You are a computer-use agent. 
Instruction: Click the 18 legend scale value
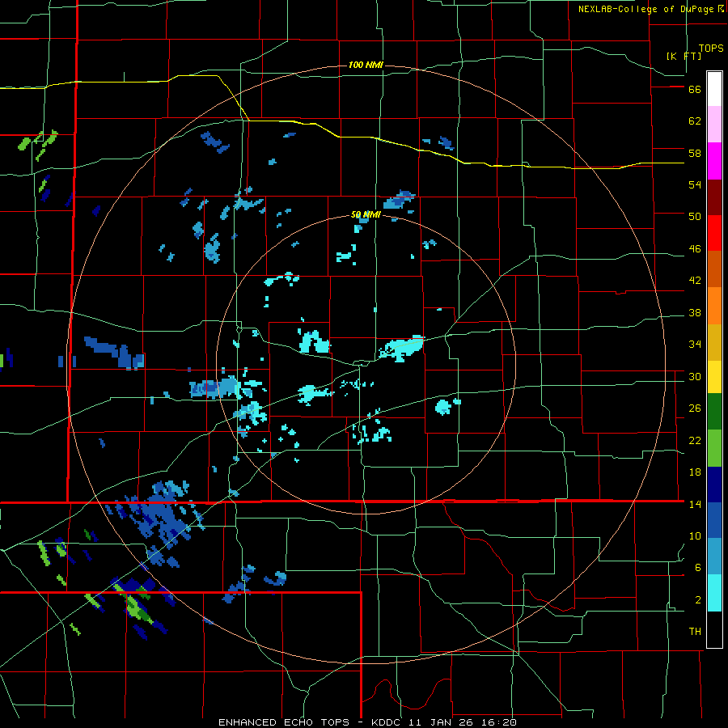click(695, 472)
